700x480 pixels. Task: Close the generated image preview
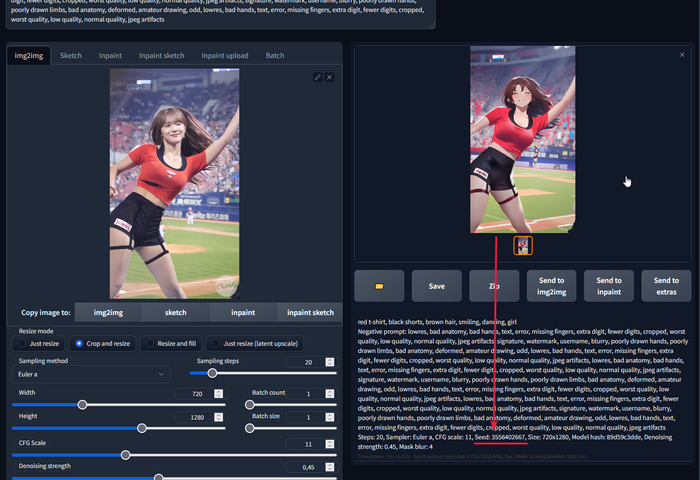683,53
